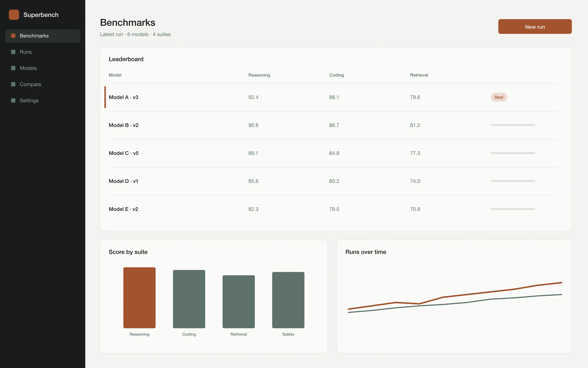The image size is (588, 368).
Task: Click the Reasoning column header
Action: 259,75
